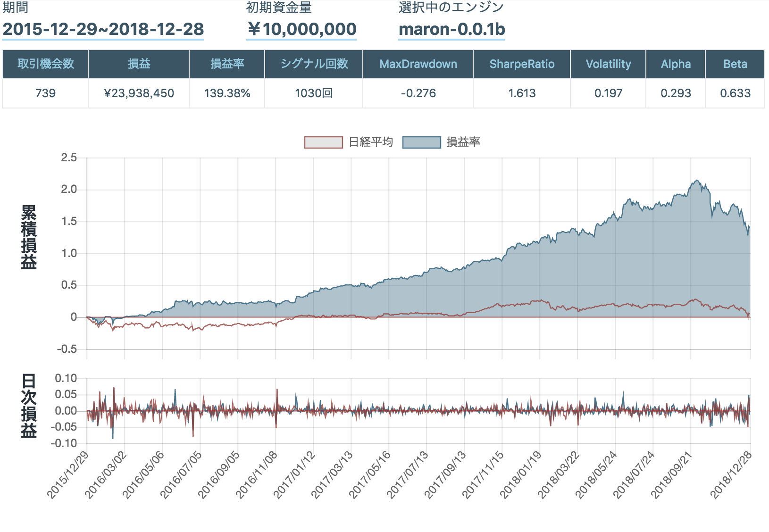Click the Volatility column header
This screenshot has width=769, height=532.
click(x=608, y=64)
